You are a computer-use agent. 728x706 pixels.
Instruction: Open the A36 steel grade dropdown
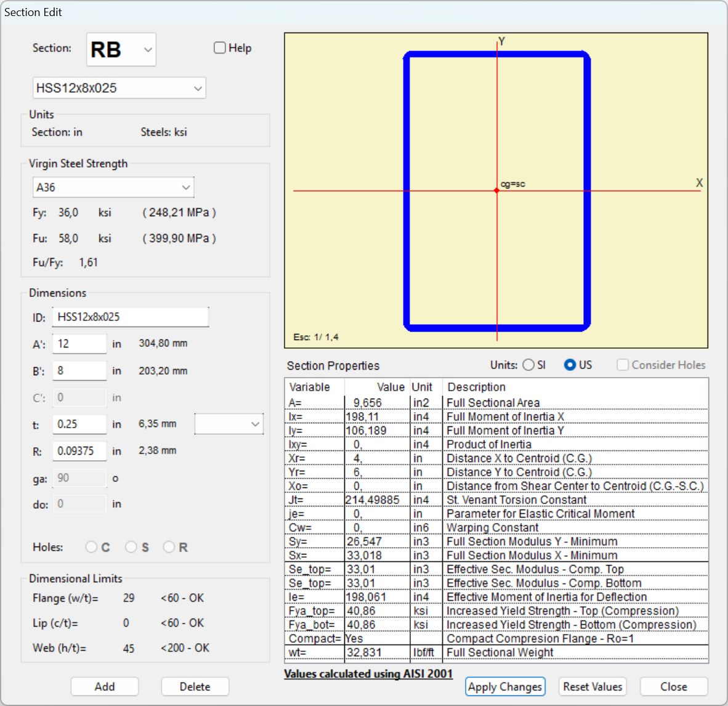(113, 187)
